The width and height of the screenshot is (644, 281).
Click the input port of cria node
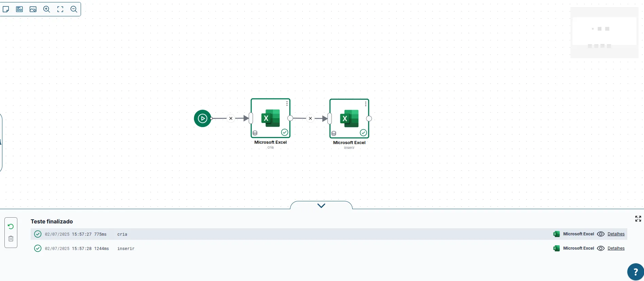251,118
